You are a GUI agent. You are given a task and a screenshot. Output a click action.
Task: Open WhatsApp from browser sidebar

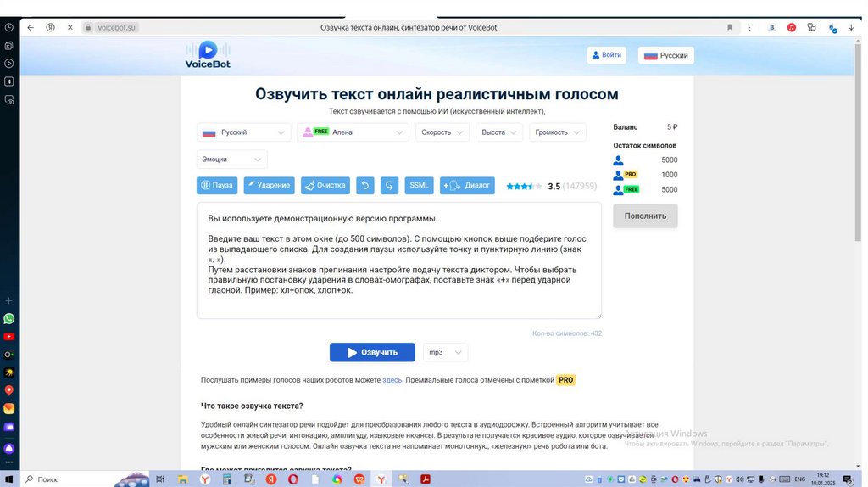[x=8, y=318]
